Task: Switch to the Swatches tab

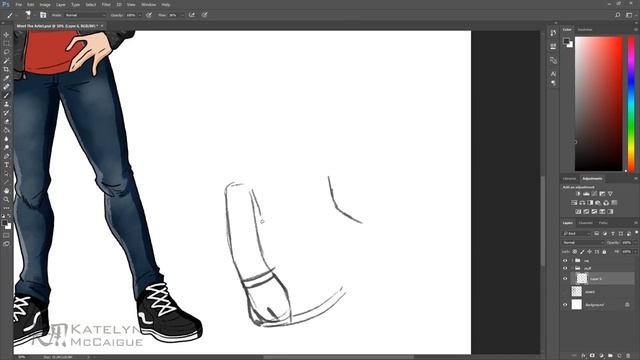Action: tap(585, 29)
